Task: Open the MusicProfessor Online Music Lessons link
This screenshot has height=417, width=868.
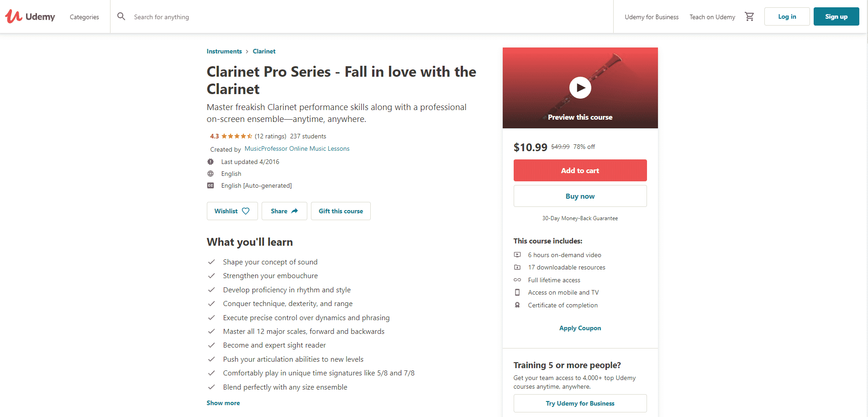Action: coord(297,148)
